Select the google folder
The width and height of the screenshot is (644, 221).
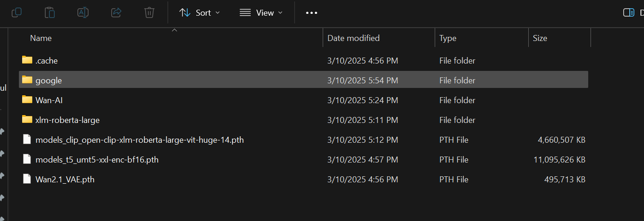(48, 80)
